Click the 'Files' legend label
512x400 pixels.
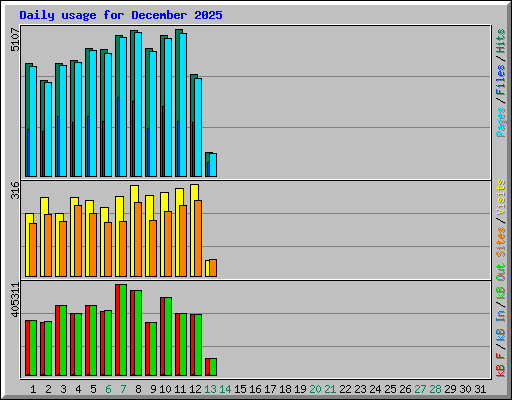[501, 80]
